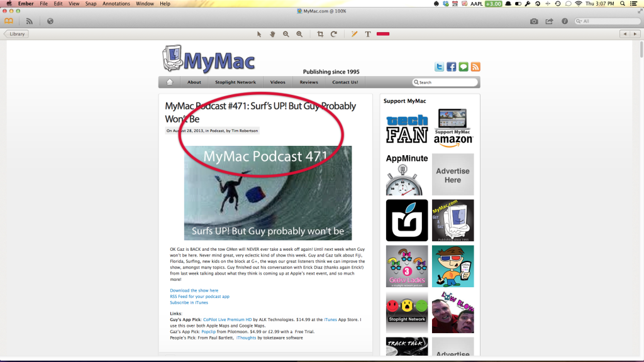
Task: Click the Wi-Fi status icon
Action: click(579, 4)
